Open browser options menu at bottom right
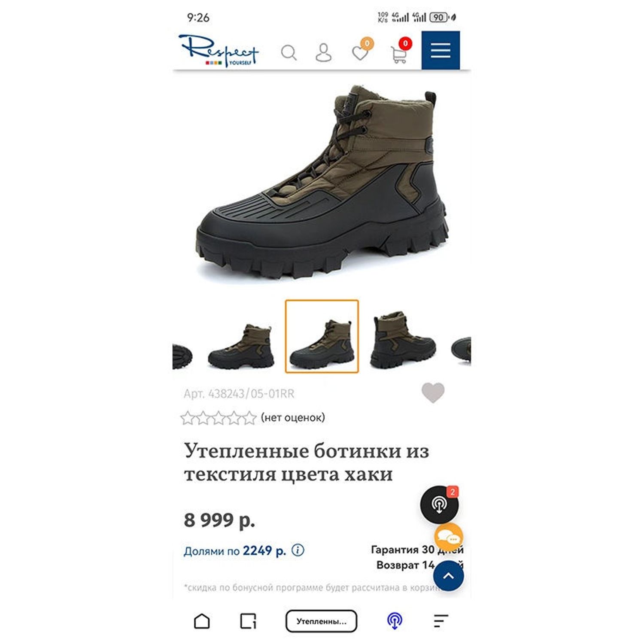Screen dimensions: 644x644 point(441,621)
